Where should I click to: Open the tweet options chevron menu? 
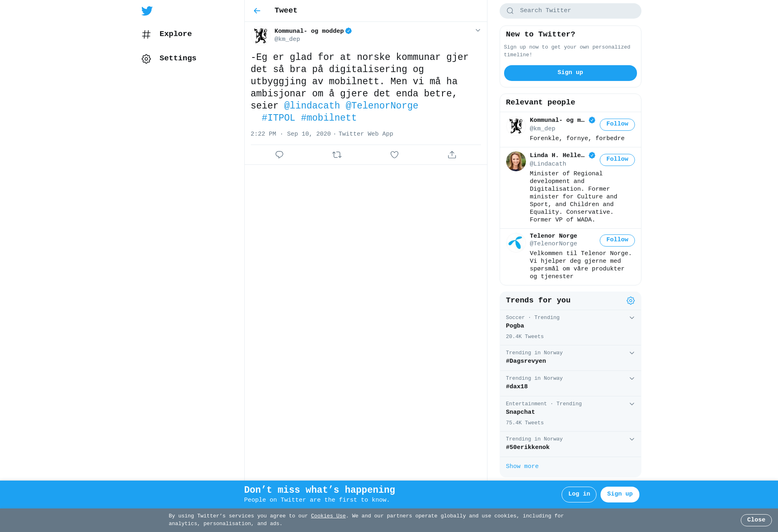click(x=478, y=30)
